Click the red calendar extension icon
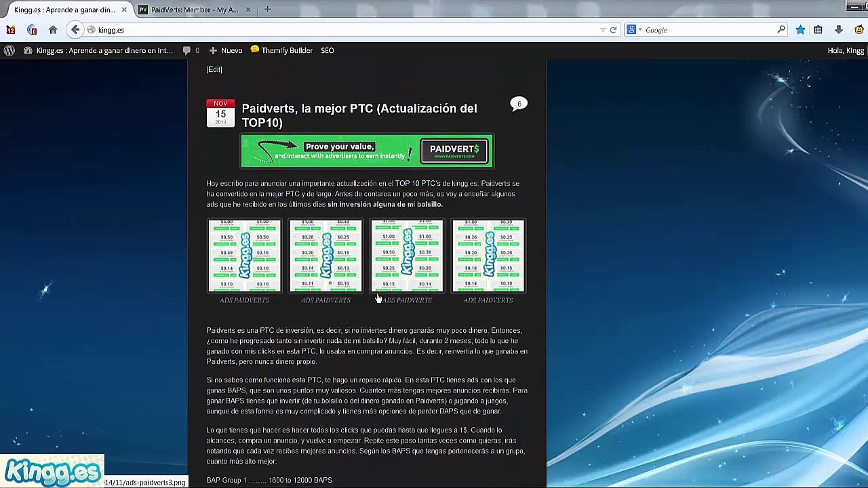The image size is (868, 488). 10,30
